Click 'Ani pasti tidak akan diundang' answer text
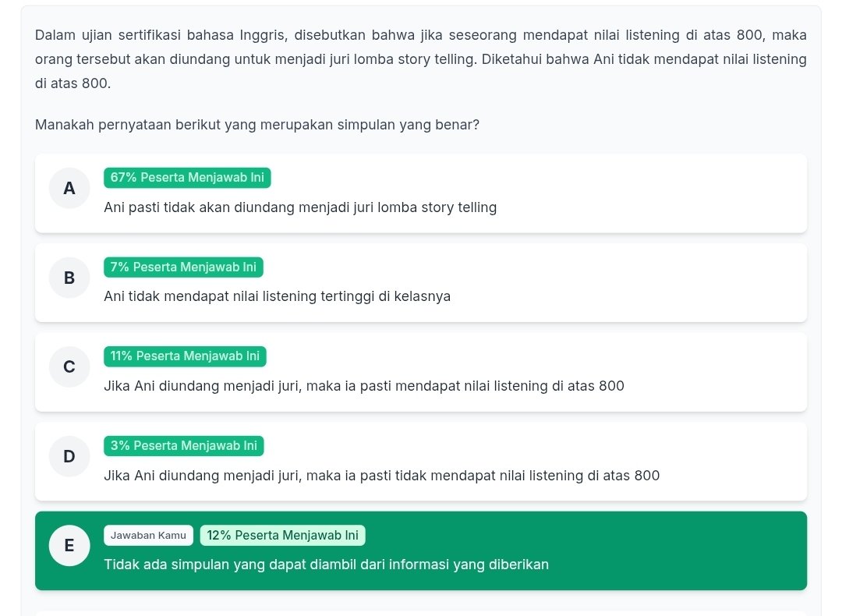 pyautogui.click(x=300, y=207)
